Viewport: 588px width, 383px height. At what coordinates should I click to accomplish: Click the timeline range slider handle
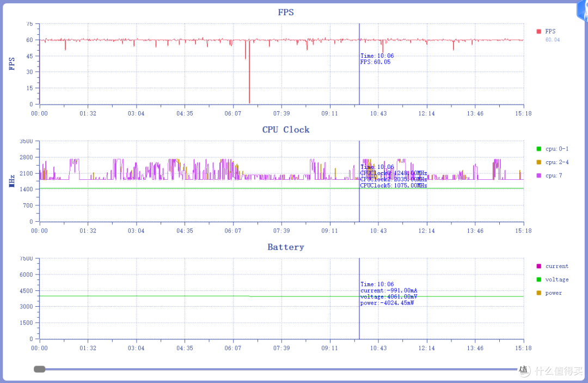click(39, 369)
